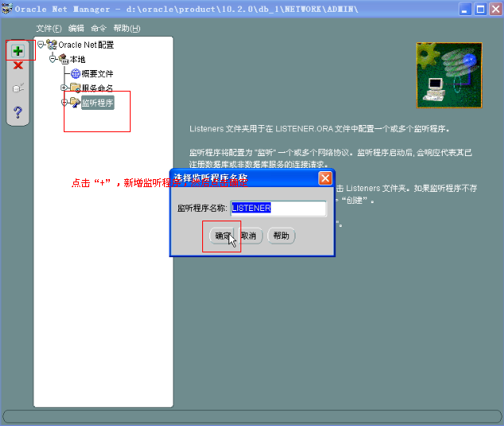Click the Oracle Net Manager title bar icon
Screen dimensions: 504x426
(x=6, y=9)
